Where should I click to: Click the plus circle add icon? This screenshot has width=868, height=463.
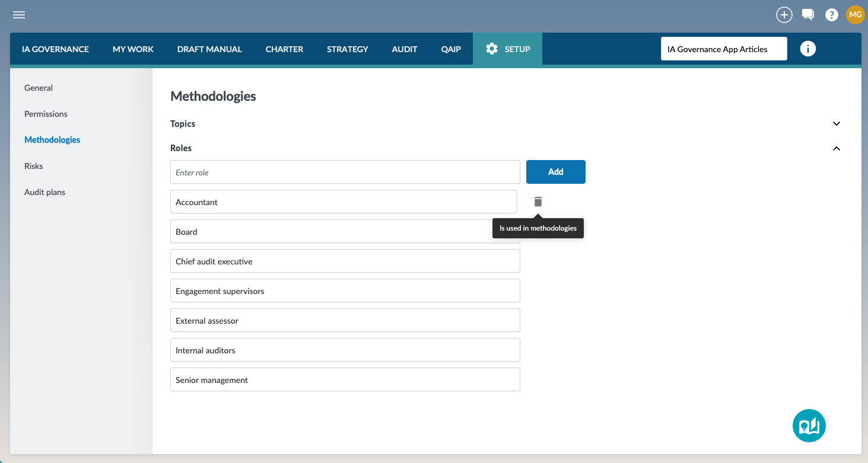[784, 15]
